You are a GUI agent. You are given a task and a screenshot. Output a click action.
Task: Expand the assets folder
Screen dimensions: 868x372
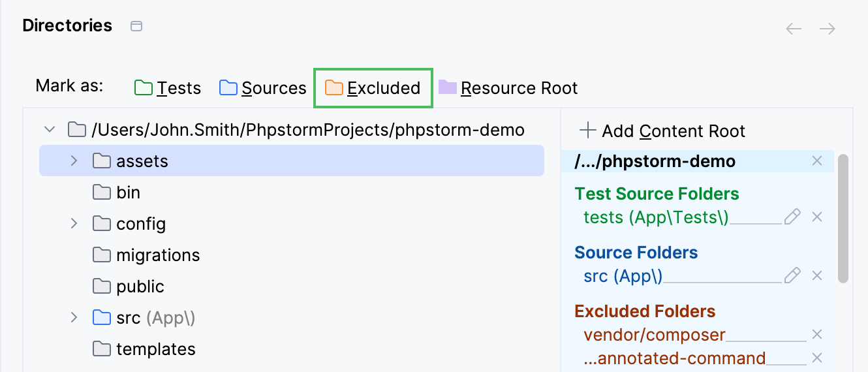click(74, 161)
